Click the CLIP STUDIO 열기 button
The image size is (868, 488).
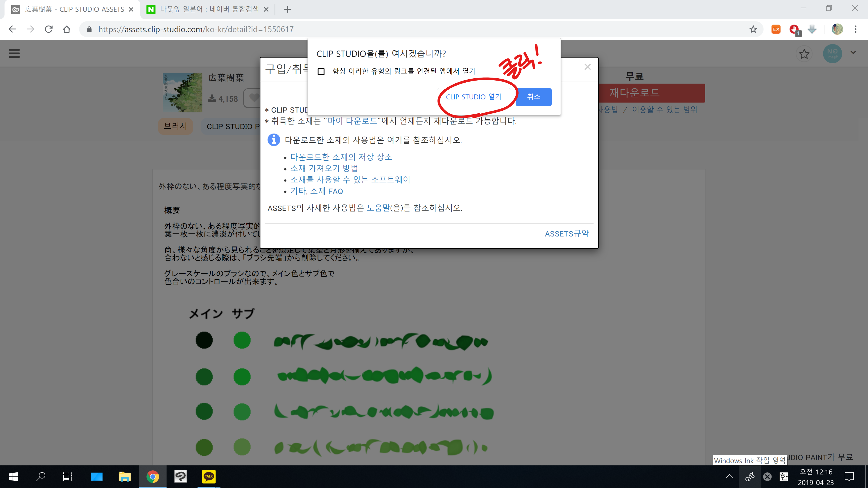[473, 97]
